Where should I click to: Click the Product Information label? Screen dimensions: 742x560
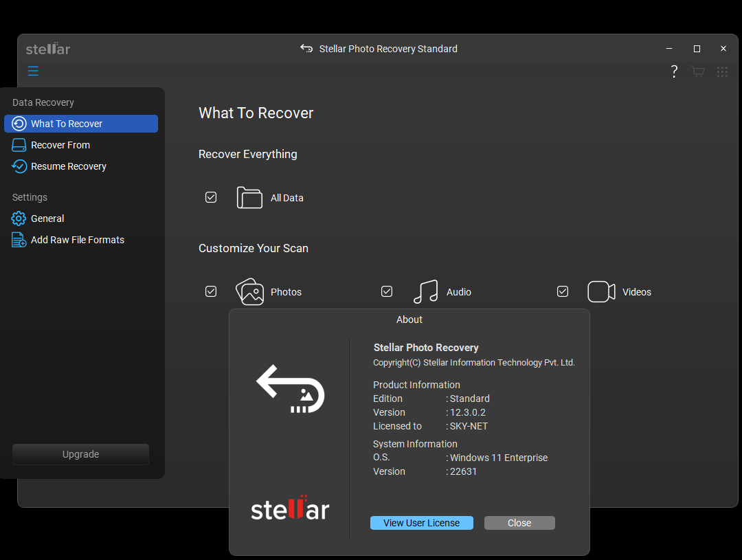coord(416,385)
